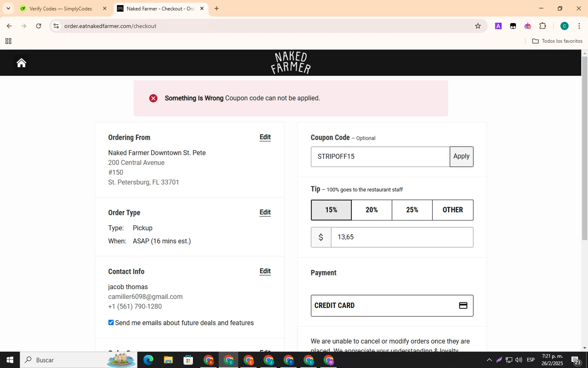The image size is (588, 368).
Task: Show hidden system tray icons
Action: [x=489, y=360]
